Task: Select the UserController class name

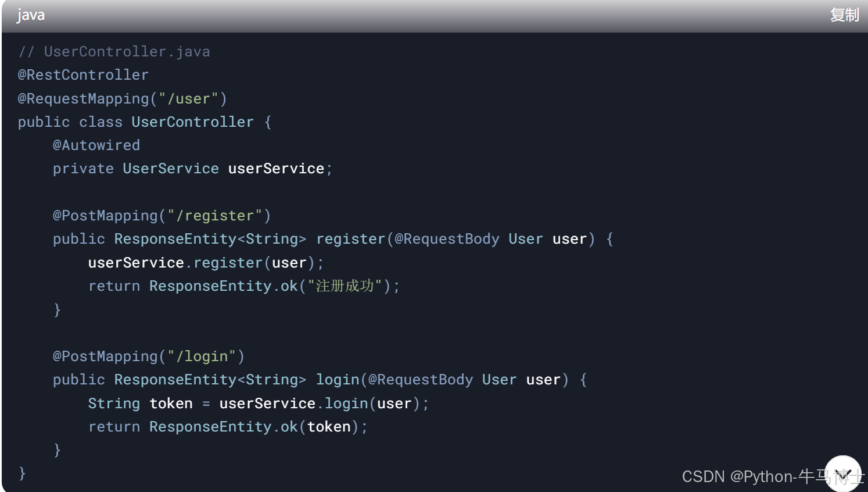Action: point(192,122)
